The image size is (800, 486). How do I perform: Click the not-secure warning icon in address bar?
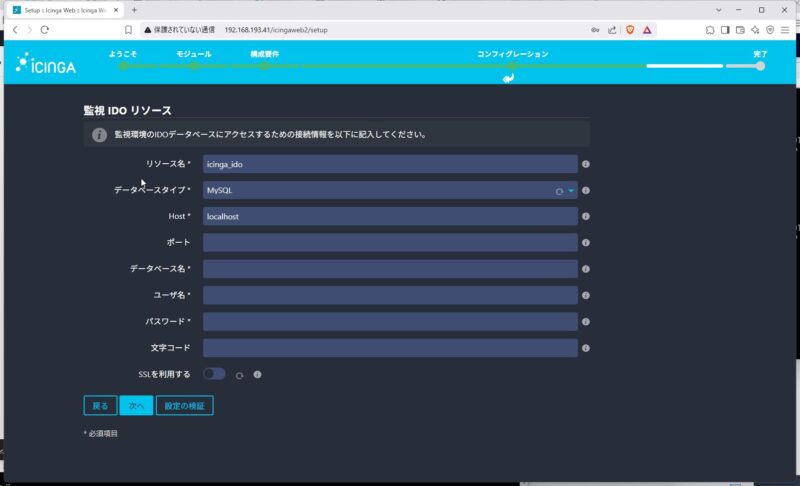(x=147, y=30)
